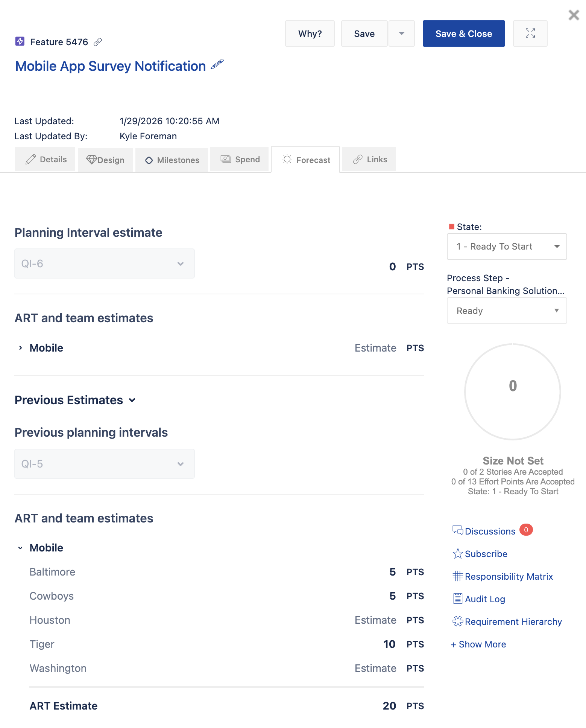
Task: Click the purple Feature type icon
Action: click(20, 41)
